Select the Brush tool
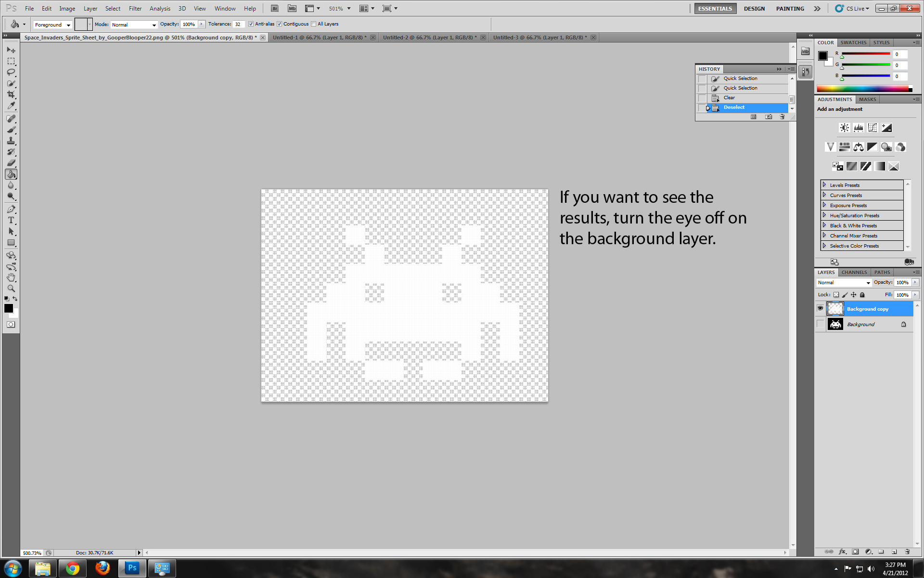924x578 pixels. [11, 130]
